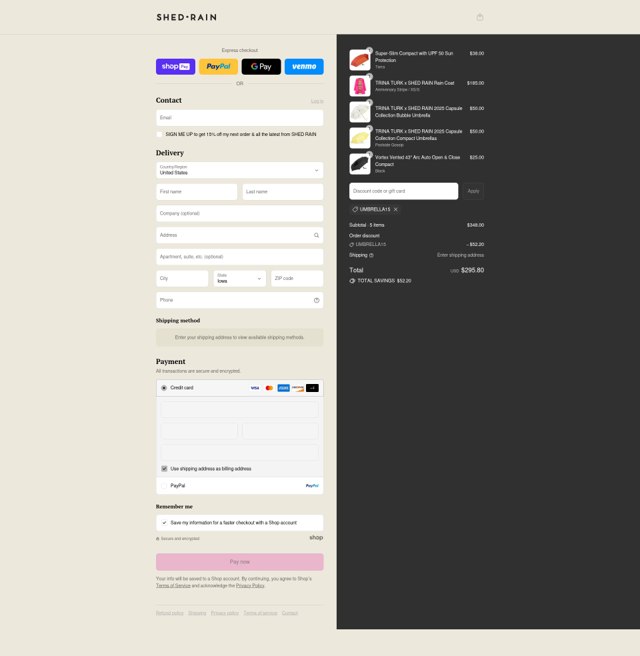Click the Company (optional) field
This screenshot has height=656, width=640.
[240, 213]
